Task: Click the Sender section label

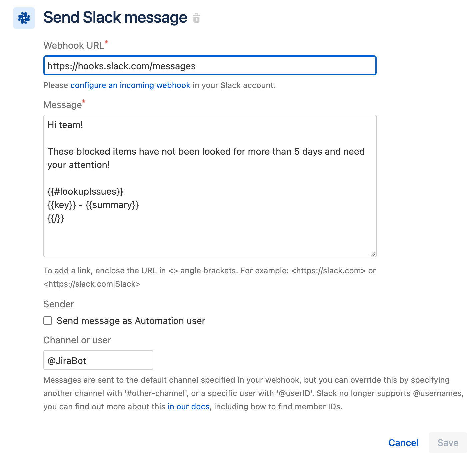Action: pos(58,304)
